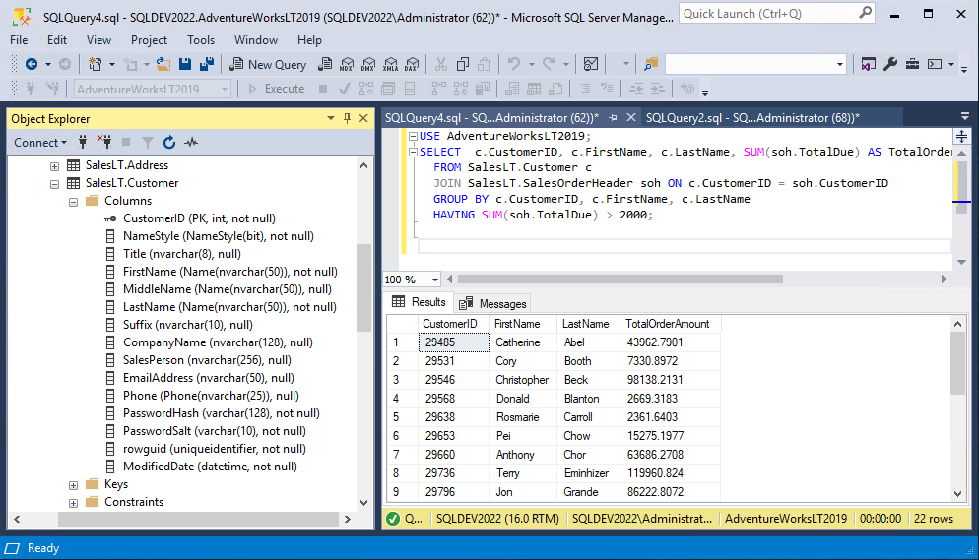Click the Activity Monitor pulse icon in Object Explorer

click(191, 142)
